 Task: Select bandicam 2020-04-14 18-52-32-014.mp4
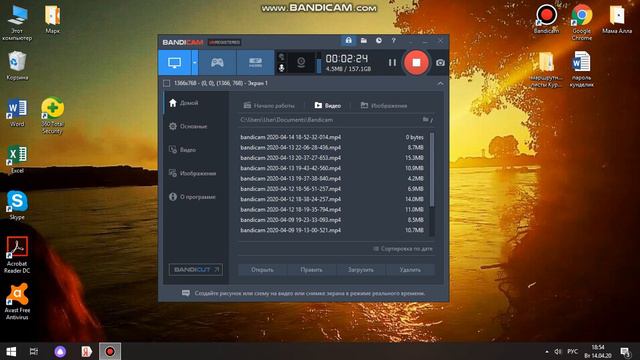click(x=332, y=137)
